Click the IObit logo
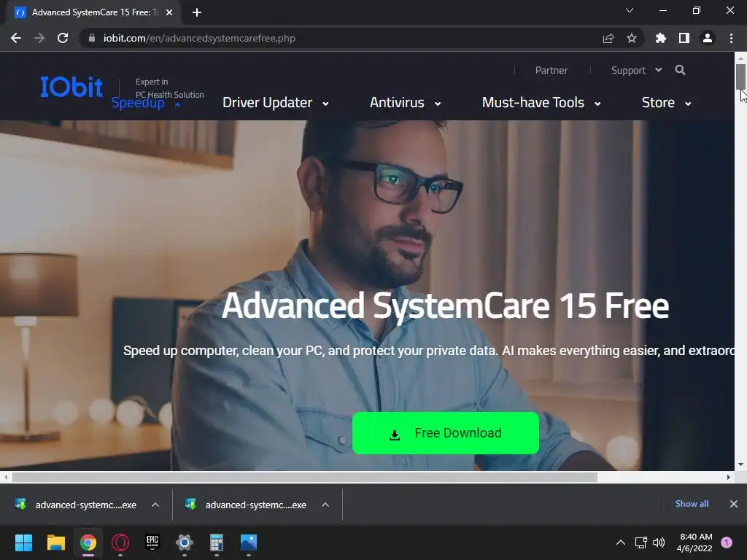747x560 pixels. click(71, 87)
